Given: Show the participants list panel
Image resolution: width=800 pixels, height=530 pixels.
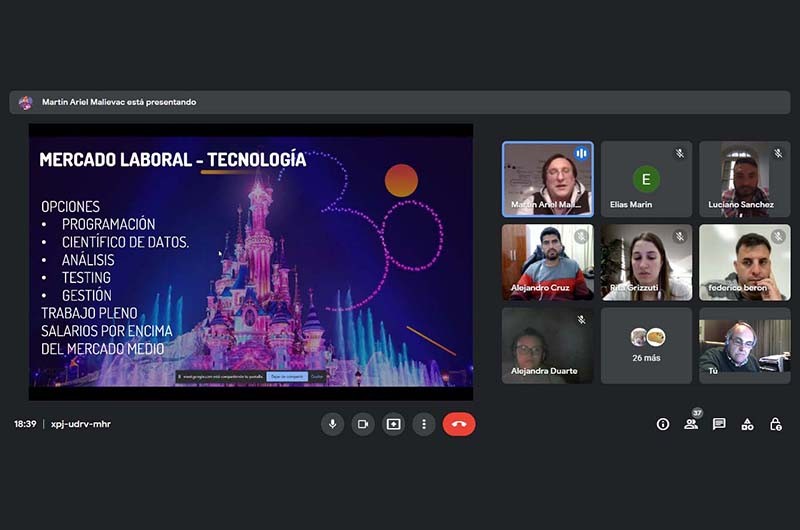Looking at the screenshot, I should tap(691, 424).
